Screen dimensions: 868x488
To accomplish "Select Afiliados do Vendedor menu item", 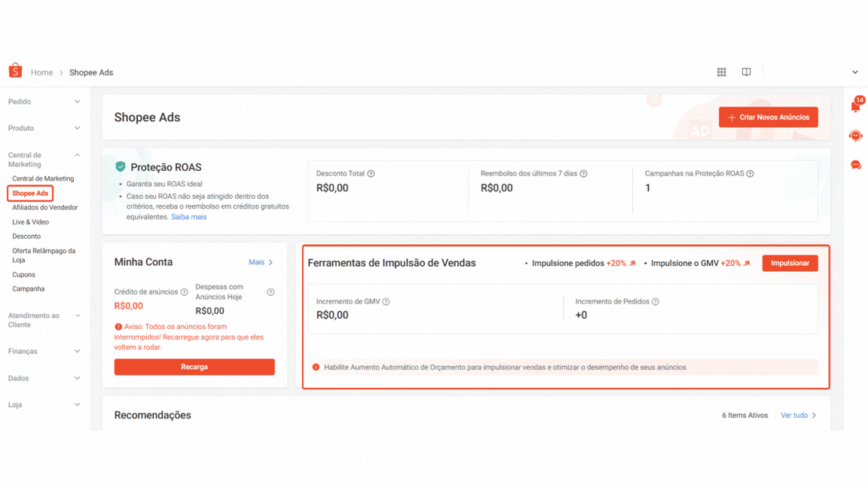I will click(x=44, y=207).
